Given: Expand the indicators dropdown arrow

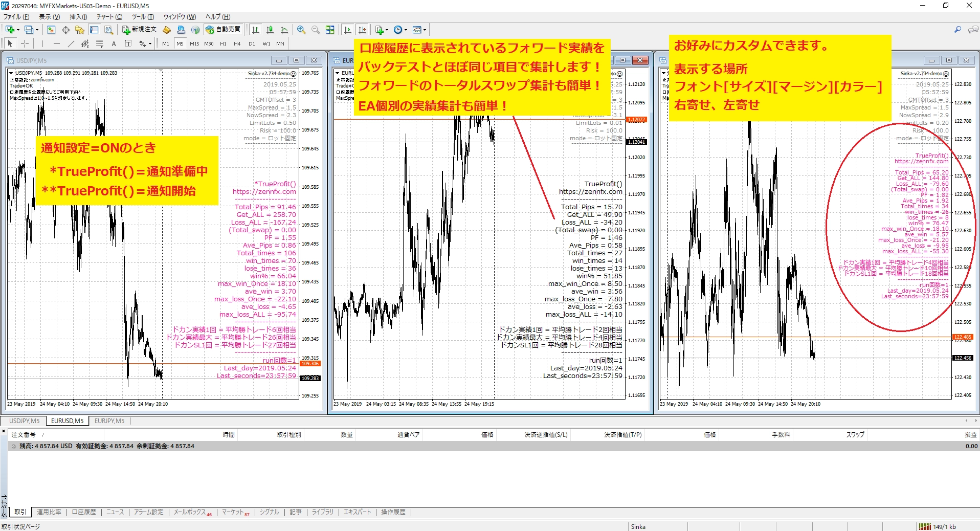Looking at the screenshot, I should coord(387,30).
